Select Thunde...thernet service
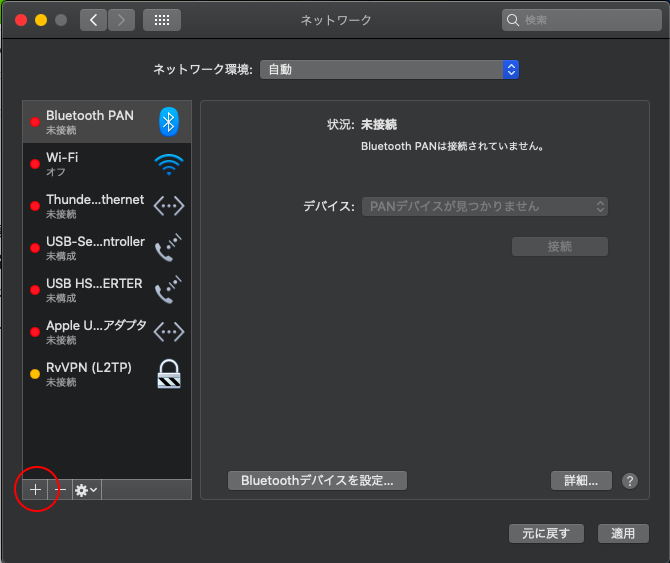Image resolution: width=670 pixels, height=563 pixels. pos(107,206)
